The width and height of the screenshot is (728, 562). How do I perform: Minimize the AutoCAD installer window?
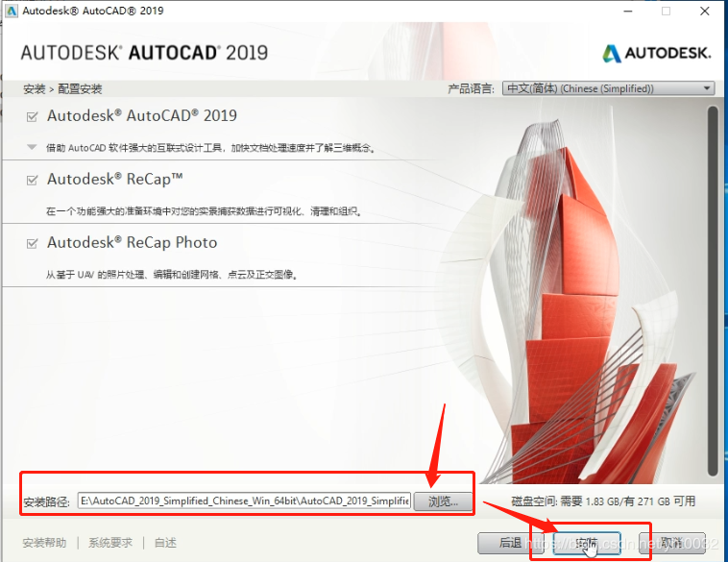point(628,11)
